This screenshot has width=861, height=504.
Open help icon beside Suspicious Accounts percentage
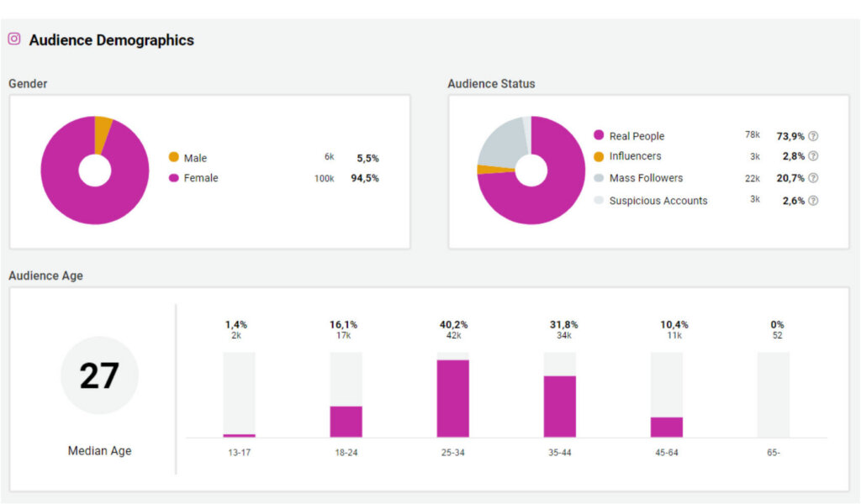(x=813, y=201)
